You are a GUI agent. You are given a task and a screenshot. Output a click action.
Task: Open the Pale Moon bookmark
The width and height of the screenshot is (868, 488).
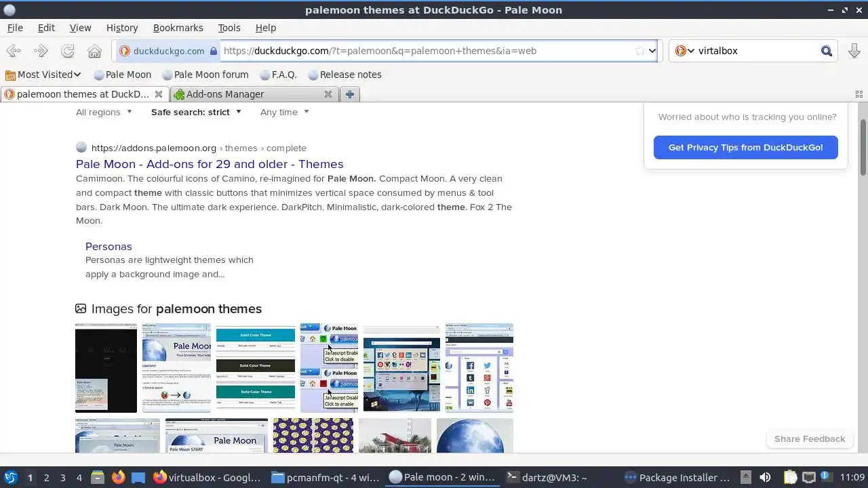coord(122,75)
